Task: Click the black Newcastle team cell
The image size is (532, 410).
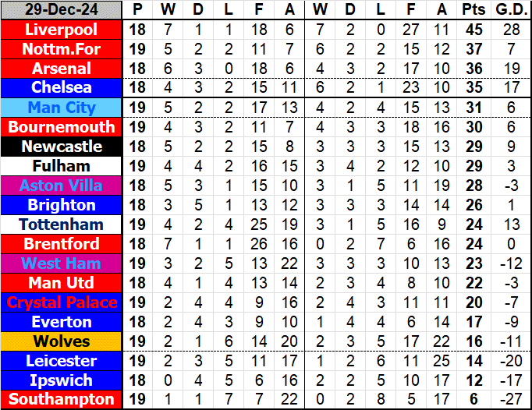Action: pos(62,147)
